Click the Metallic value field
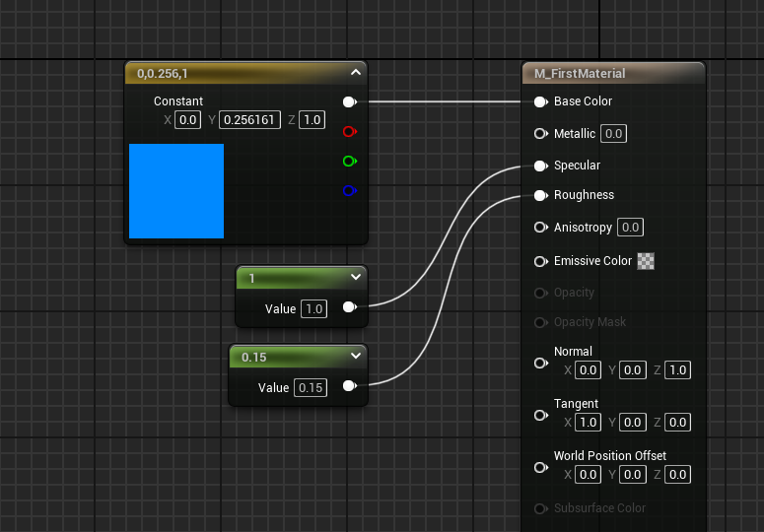Screen dimensions: 764x532 point(613,133)
